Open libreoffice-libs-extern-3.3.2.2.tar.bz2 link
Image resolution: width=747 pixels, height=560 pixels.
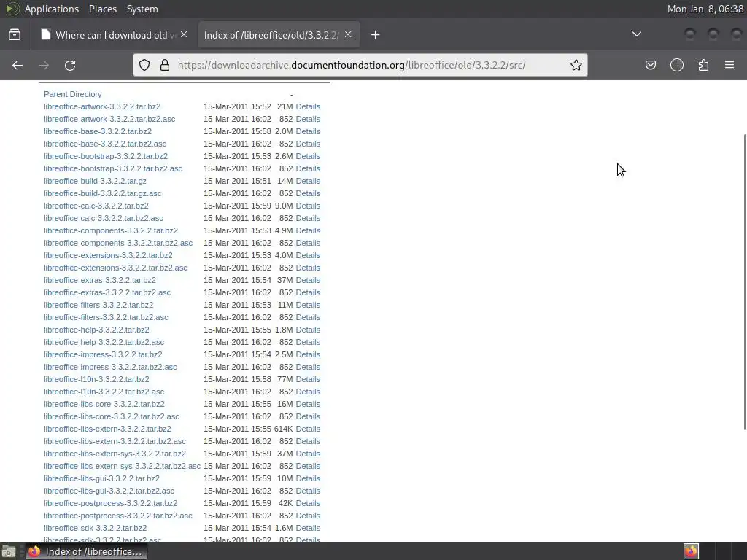pyautogui.click(x=108, y=429)
